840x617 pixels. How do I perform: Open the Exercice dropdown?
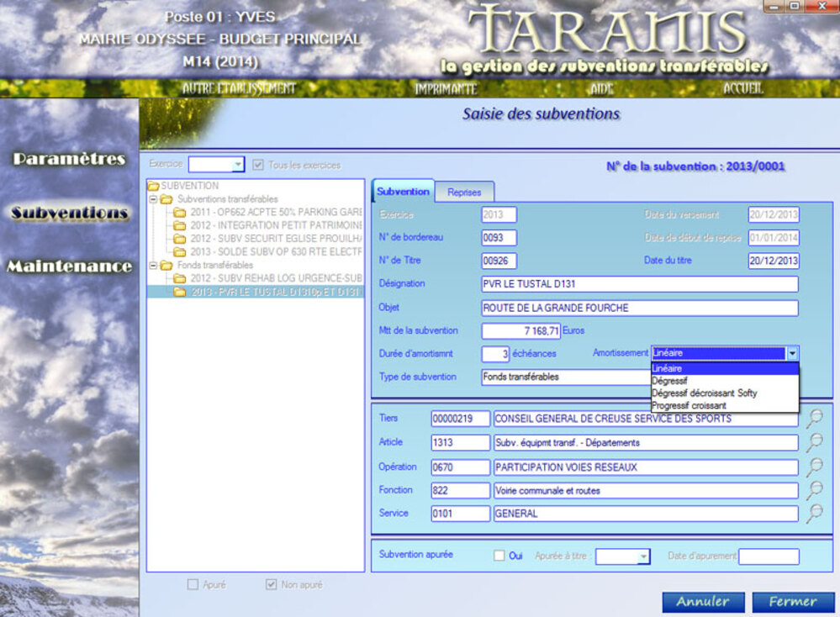pos(238,166)
